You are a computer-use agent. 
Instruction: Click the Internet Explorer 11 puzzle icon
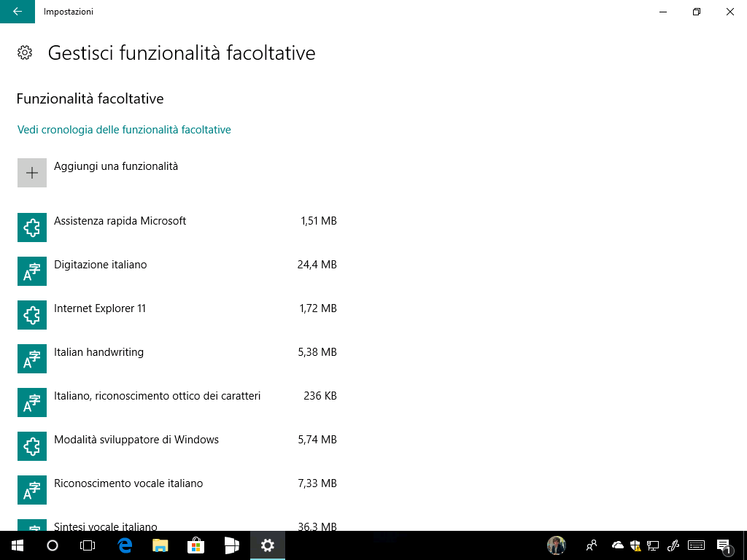32,315
